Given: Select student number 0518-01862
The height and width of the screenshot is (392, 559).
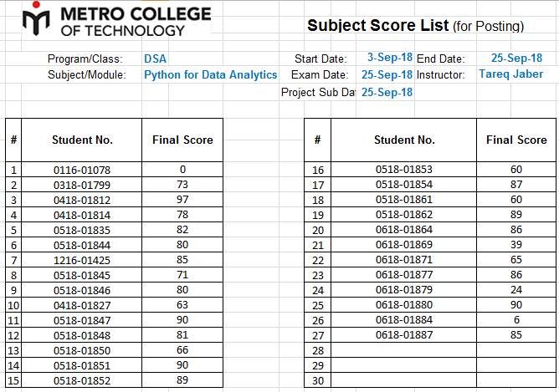Looking at the screenshot, I should [x=404, y=215].
